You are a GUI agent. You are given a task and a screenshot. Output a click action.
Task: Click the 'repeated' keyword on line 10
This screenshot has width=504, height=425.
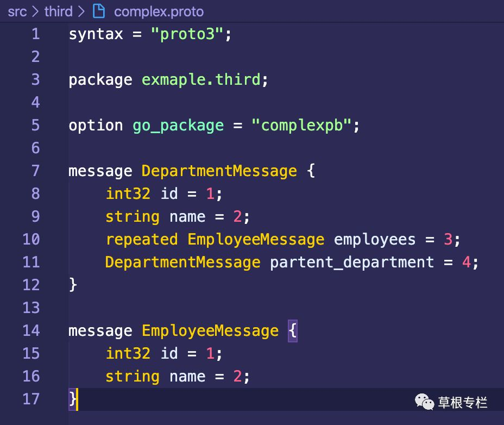click(141, 240)
